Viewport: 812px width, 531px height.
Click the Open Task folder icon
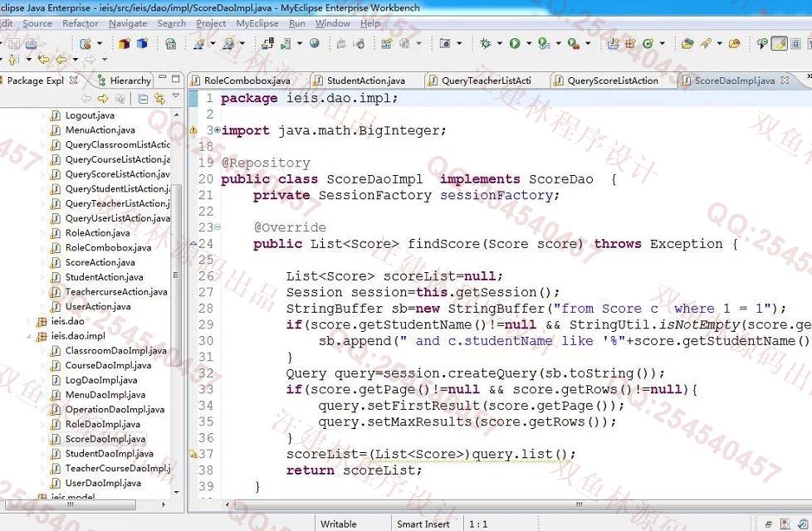[x=734, y=44]
